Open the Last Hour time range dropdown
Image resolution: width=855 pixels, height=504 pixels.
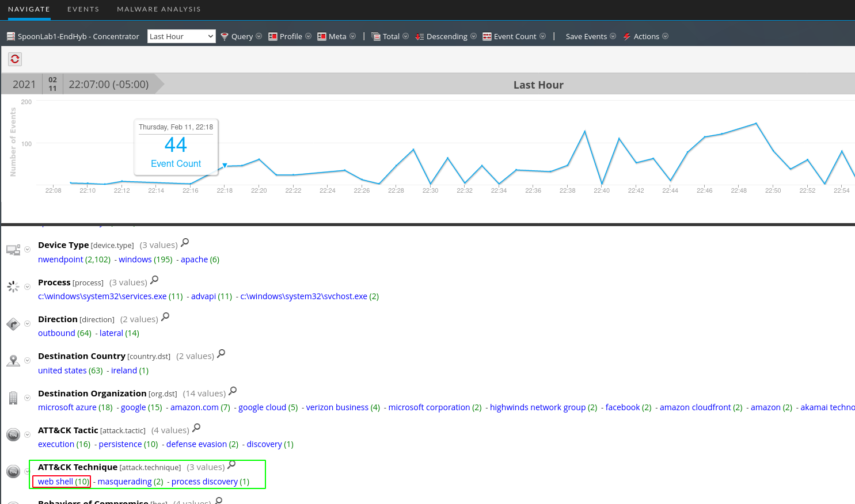[x=181, y=36]
